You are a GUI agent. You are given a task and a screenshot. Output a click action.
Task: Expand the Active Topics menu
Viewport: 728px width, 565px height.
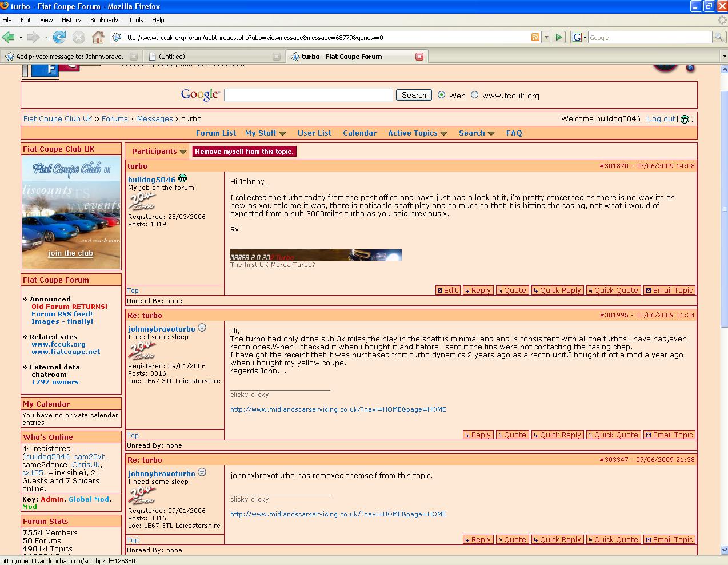click(417, 133)
